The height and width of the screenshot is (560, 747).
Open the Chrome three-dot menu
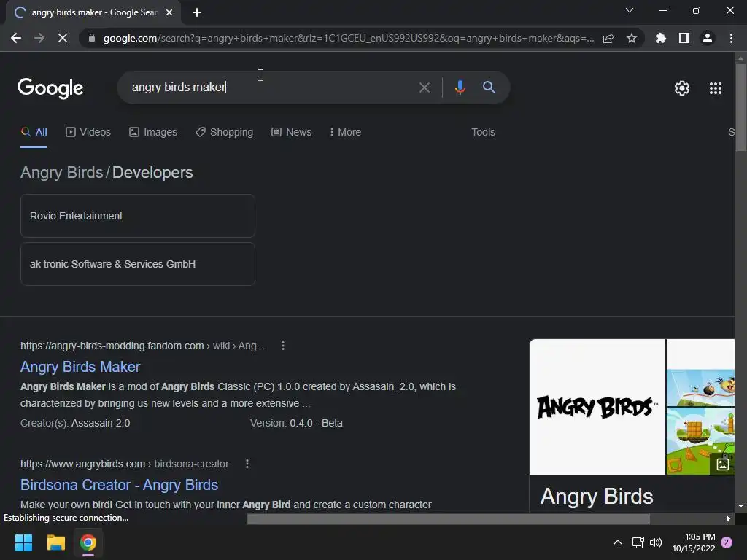pyautogui.click(x=731, y=38)
